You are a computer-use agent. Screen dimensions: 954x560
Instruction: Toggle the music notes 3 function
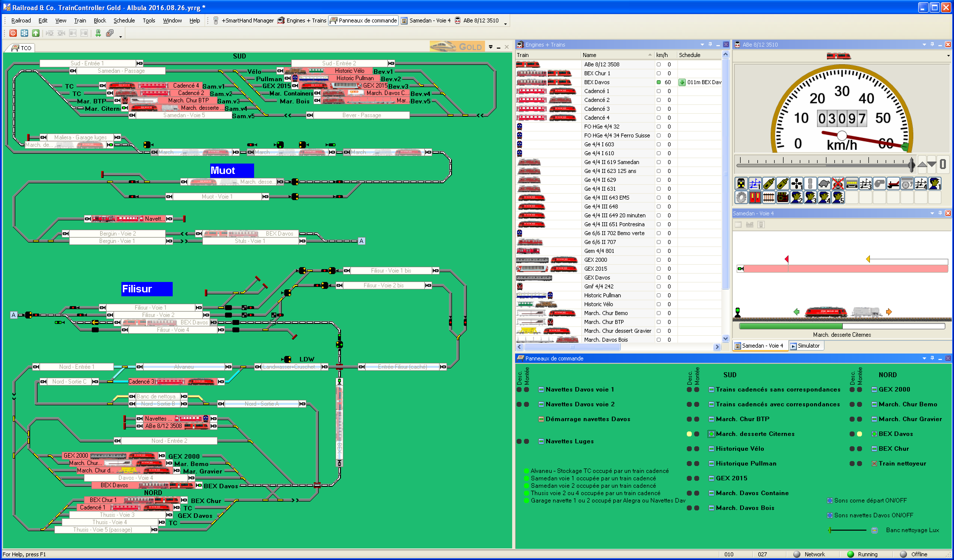tap(866, 184)
